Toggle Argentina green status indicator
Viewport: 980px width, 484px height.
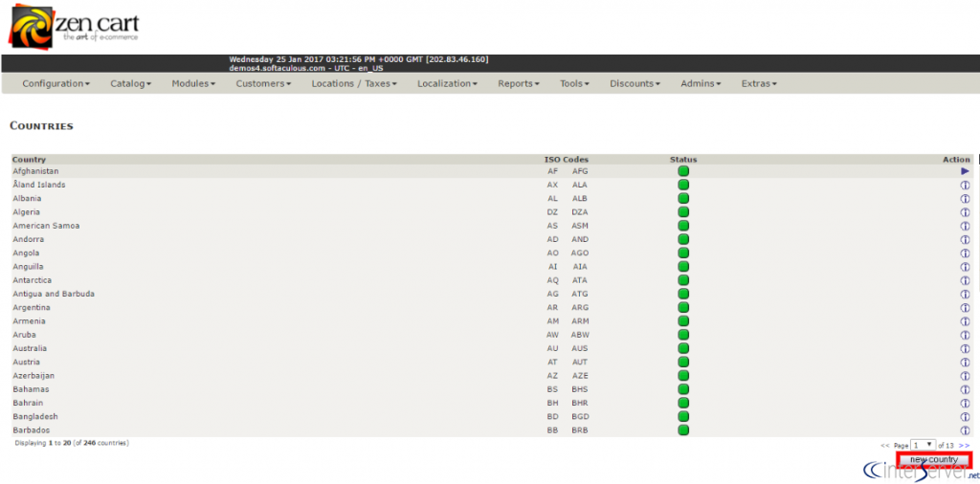click(683, 308)
